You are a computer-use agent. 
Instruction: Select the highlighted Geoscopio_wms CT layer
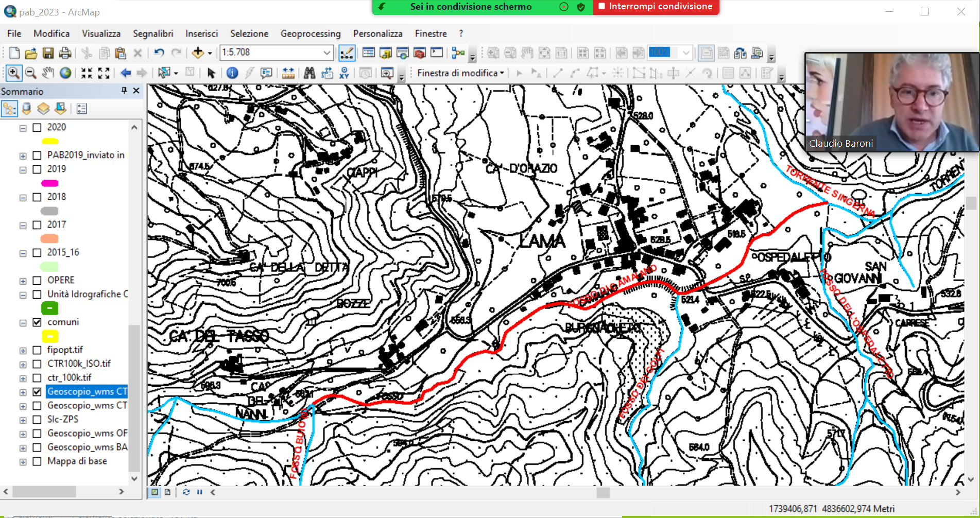(x=87, y=392)
